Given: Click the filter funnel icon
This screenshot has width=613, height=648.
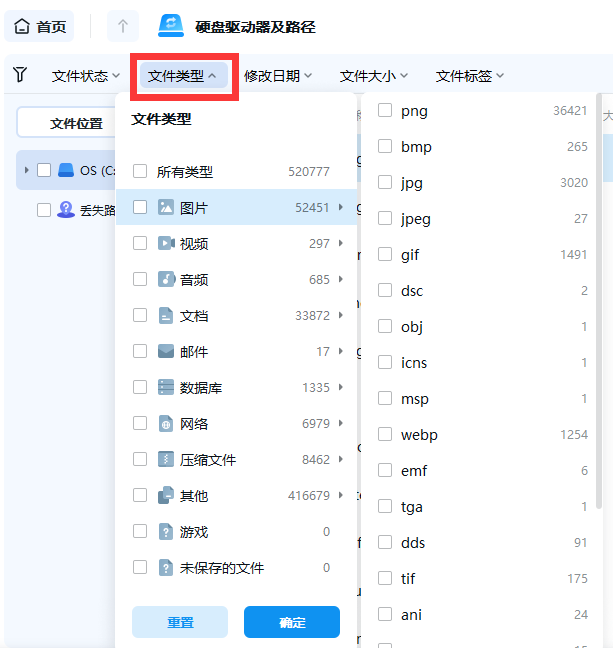Looking at the screenshot, I should click(20, 75).
